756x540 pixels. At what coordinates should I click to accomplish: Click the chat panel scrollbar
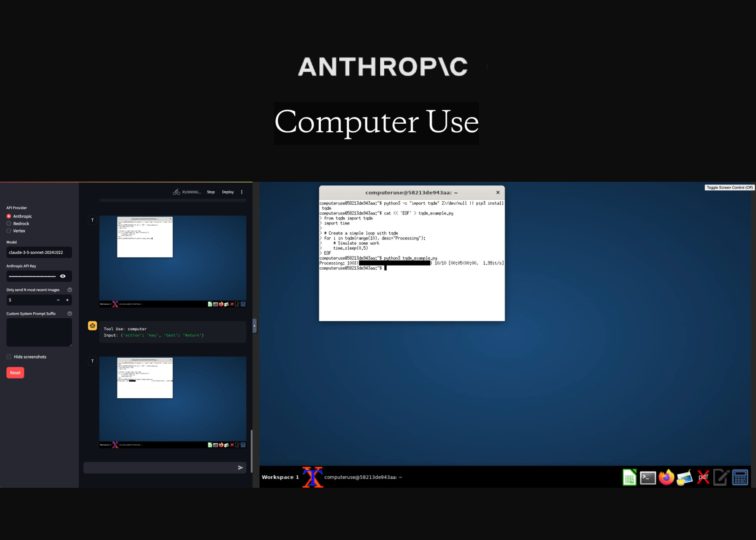point(252,451)
